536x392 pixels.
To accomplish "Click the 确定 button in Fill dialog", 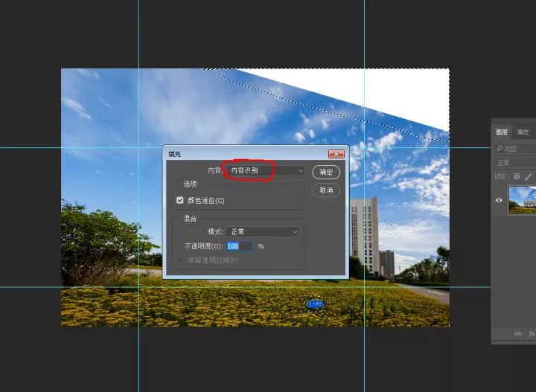I will pyautogui.click(x=326, y=172).
